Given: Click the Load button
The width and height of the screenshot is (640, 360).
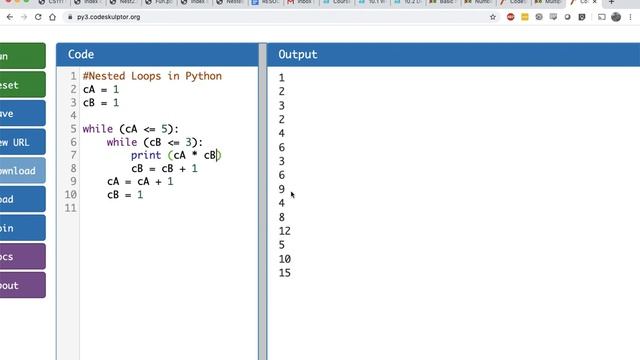Looking at the screenshot, I should click(x=22, y=199).
